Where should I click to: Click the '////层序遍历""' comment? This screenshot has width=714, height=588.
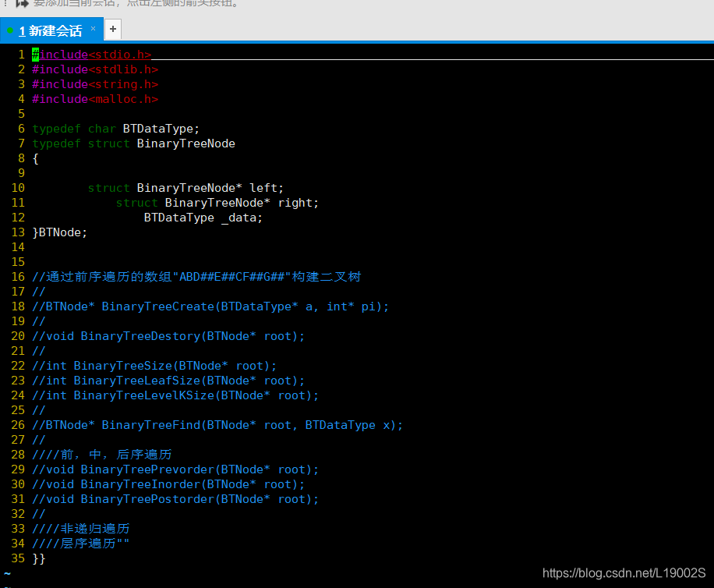[x=80, y=544]
